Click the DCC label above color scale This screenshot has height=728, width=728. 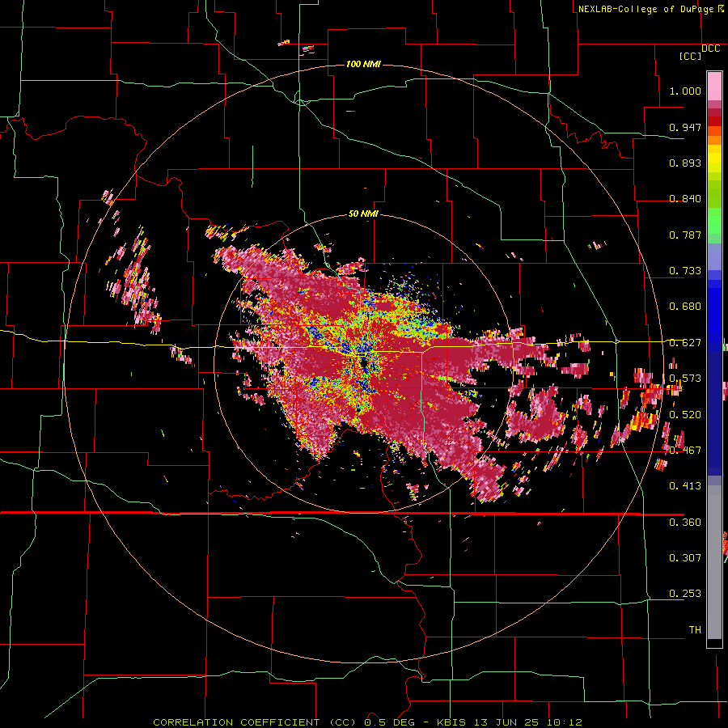[711, 49]
